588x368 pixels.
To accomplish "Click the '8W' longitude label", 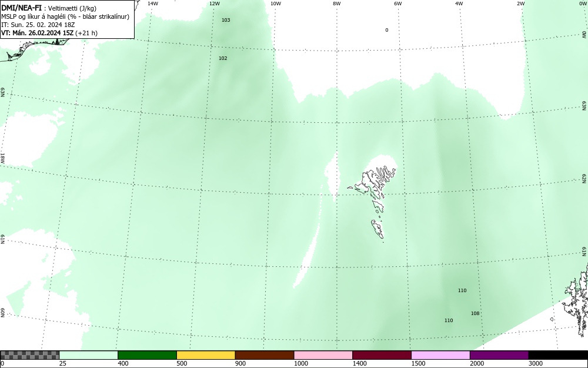I will [336, 4].
